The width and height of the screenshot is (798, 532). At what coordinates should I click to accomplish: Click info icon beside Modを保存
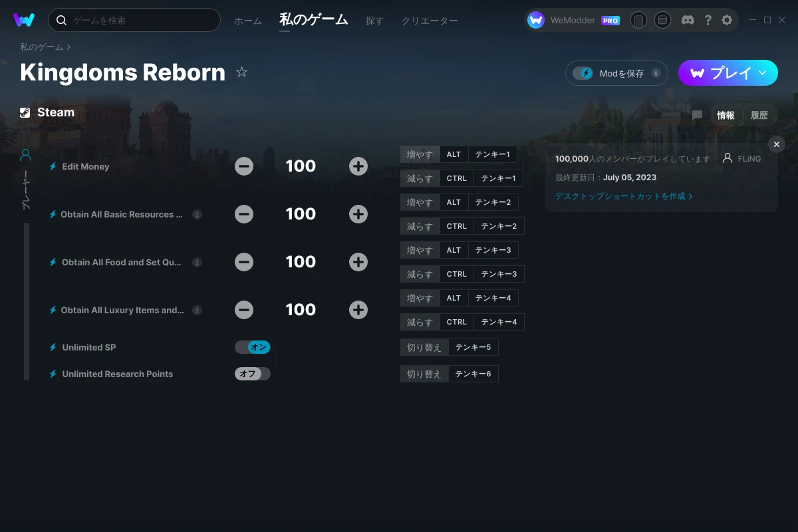656,73
